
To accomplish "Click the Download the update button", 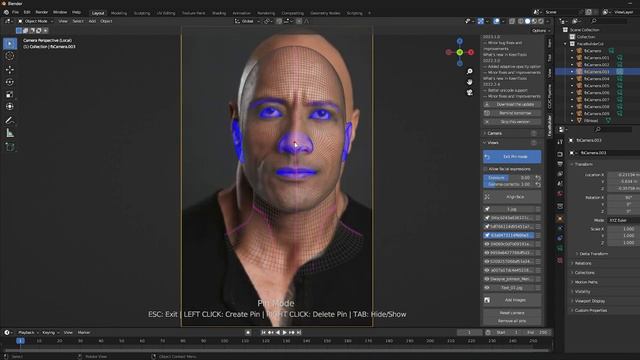I will coord(512,104).
